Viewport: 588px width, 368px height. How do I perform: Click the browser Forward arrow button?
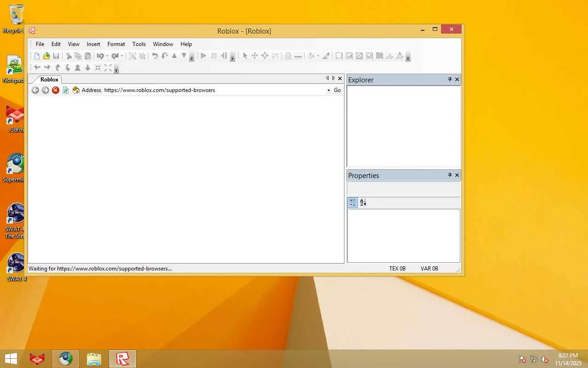point(45,90)
